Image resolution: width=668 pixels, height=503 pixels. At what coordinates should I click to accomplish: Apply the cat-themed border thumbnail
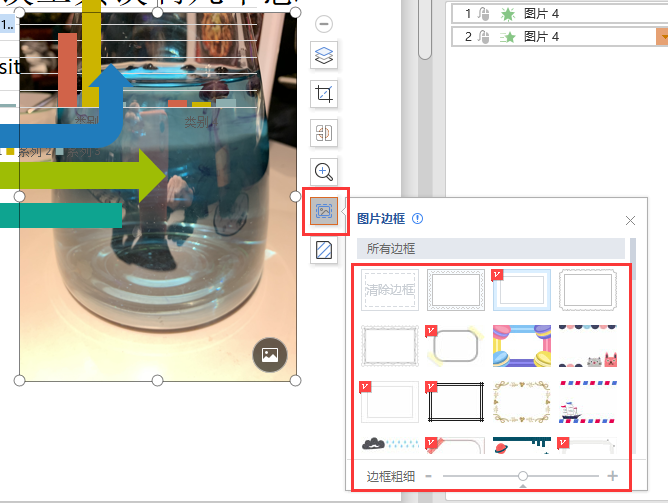click(587, 346)
